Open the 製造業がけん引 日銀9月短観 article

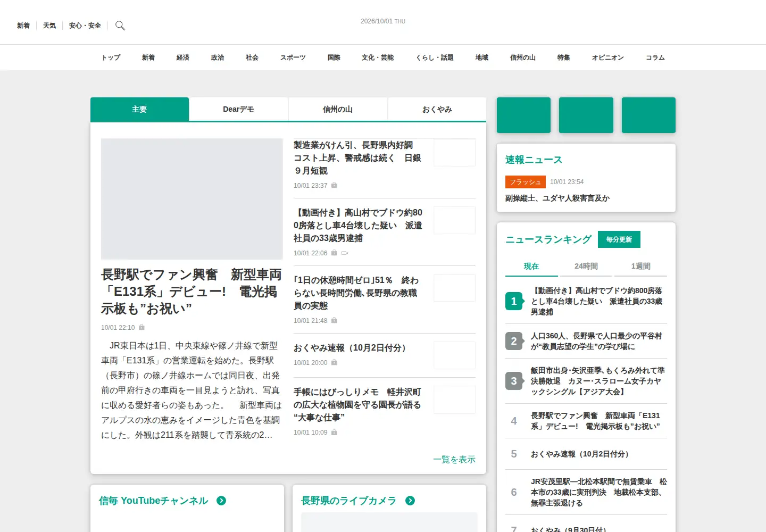point(357,158)
